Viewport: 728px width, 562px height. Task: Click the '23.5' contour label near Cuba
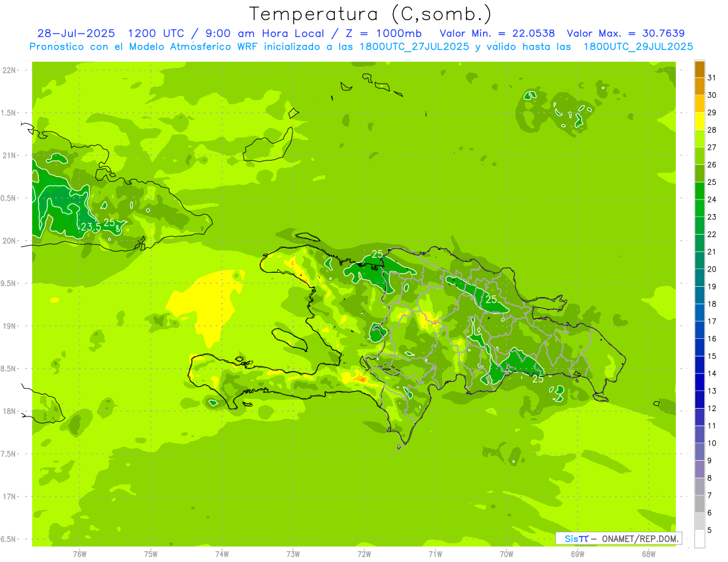click(x=90, y=226)
